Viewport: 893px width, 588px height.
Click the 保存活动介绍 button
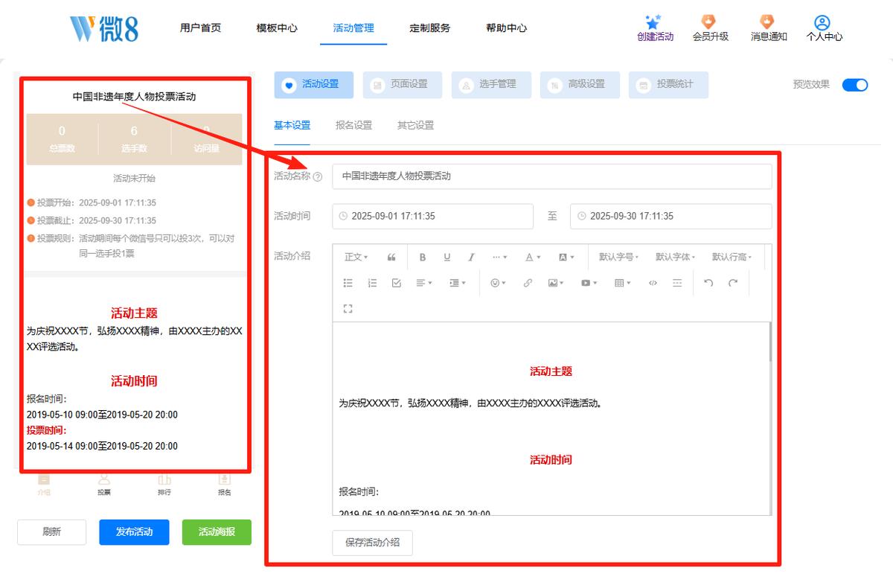coord(372,543)
